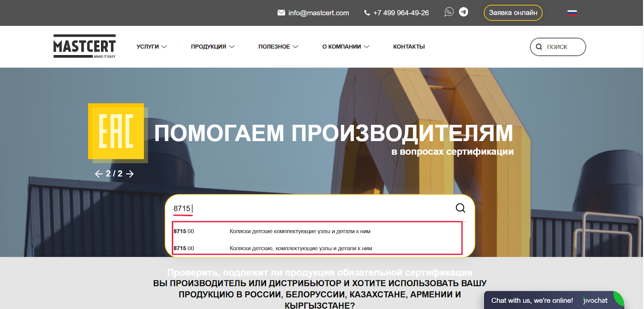Viewport: 644px width, 309px height.
Task: Expand the Услуги dropdown menu
Action: click(x=151, y=47)
